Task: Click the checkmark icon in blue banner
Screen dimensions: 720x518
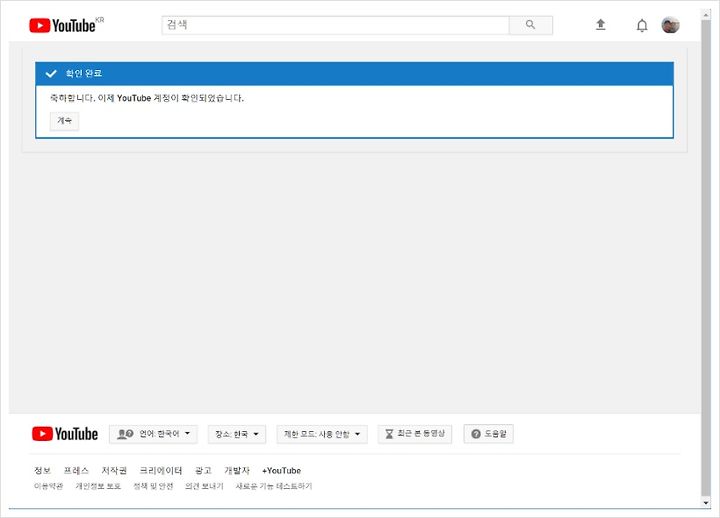Action: coord(51,73)
